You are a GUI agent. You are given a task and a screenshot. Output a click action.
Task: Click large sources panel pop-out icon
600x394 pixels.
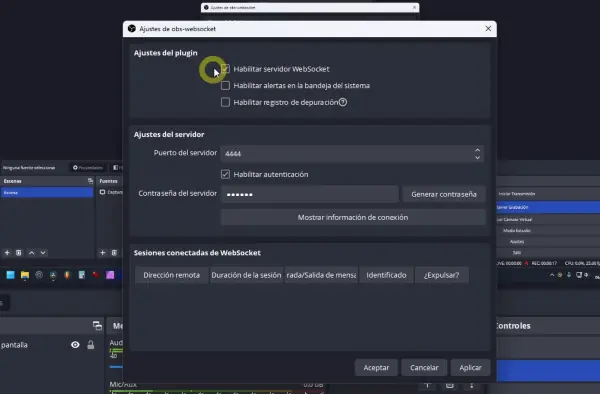pos(97,326)
